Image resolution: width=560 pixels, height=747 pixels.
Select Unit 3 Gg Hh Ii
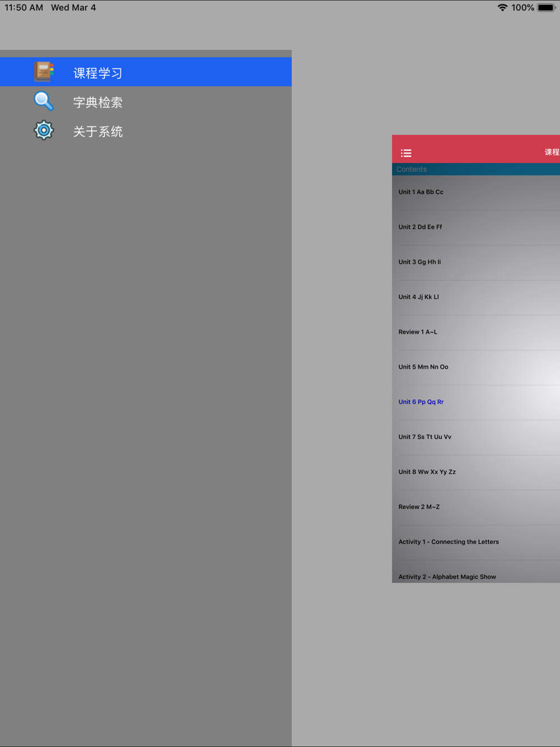pyautogui.click(x=476, y=263)
